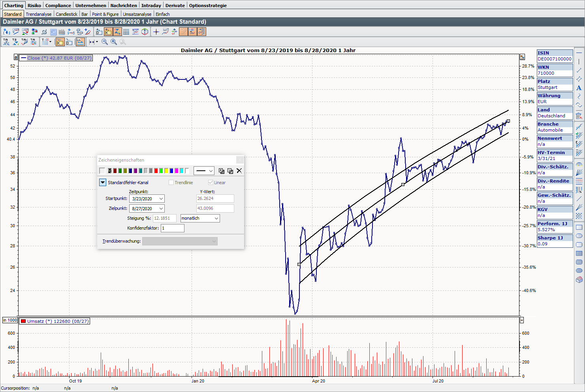The image size is (585, 392).
Task: Click the zoom in magnifier icon
Action: click(x=114, y=42)
